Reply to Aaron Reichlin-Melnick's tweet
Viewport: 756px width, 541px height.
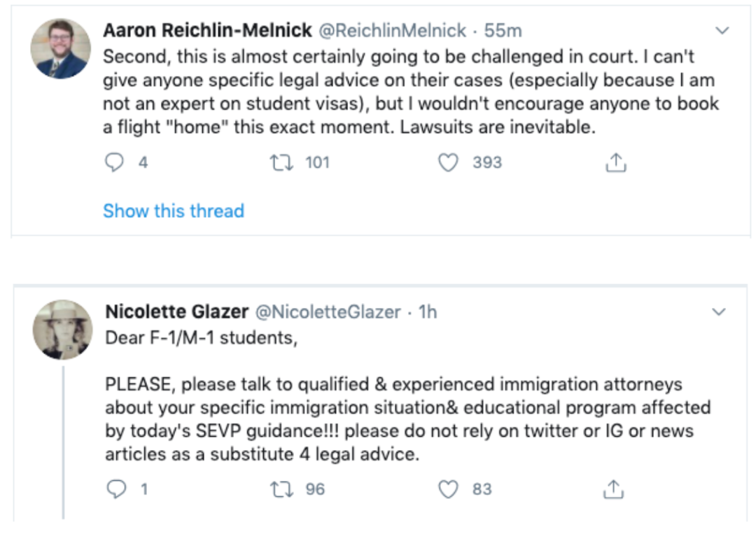point(114,162)
